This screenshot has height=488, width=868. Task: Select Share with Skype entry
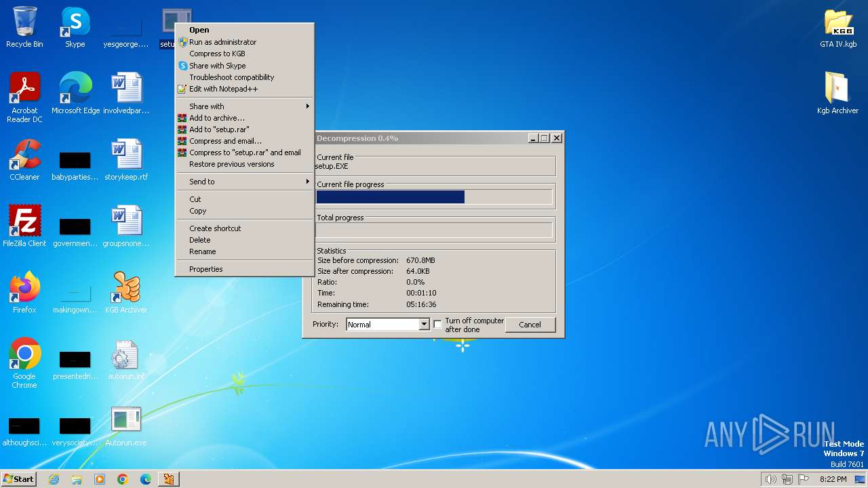pos(245,66)
